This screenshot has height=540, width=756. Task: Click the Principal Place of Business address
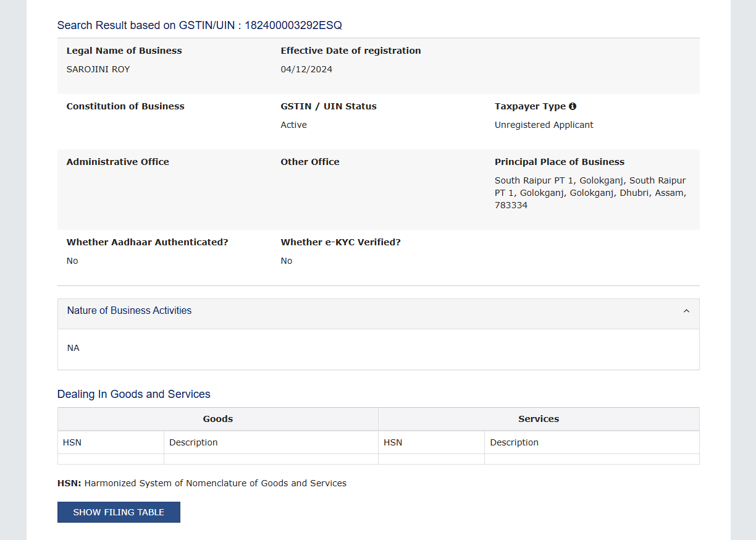590,193
